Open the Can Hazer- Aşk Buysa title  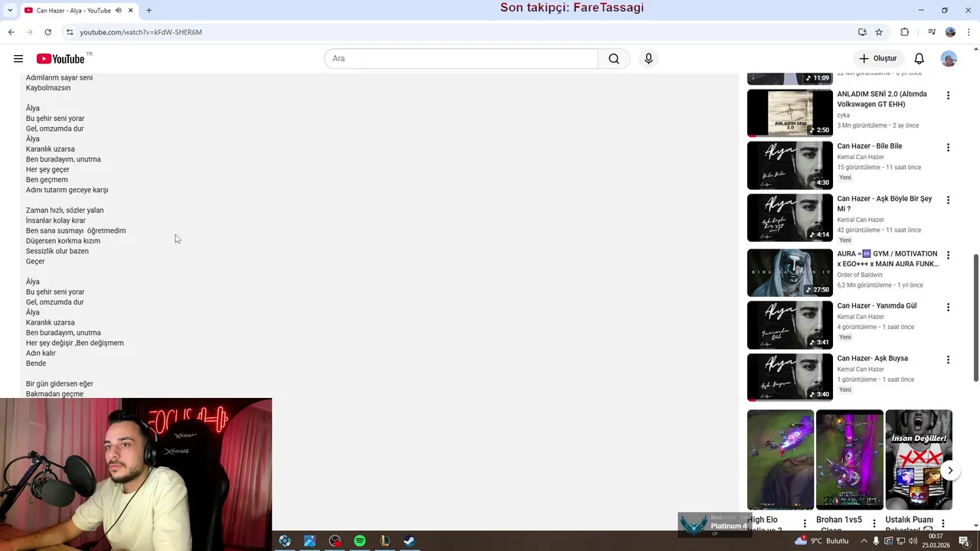pyautogui.click(x=873, y=358)
